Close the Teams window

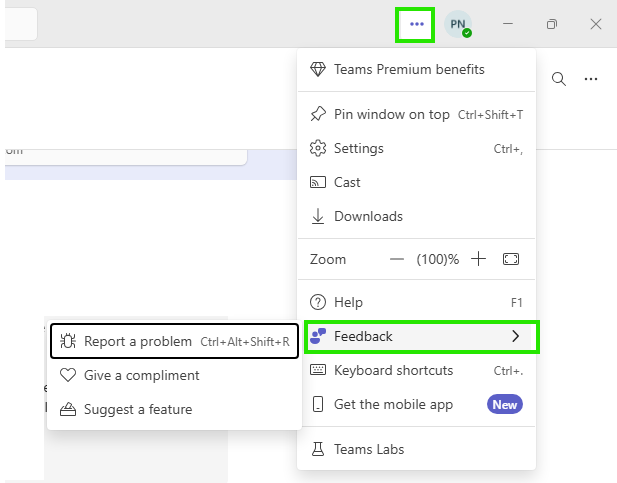(596, 24)
